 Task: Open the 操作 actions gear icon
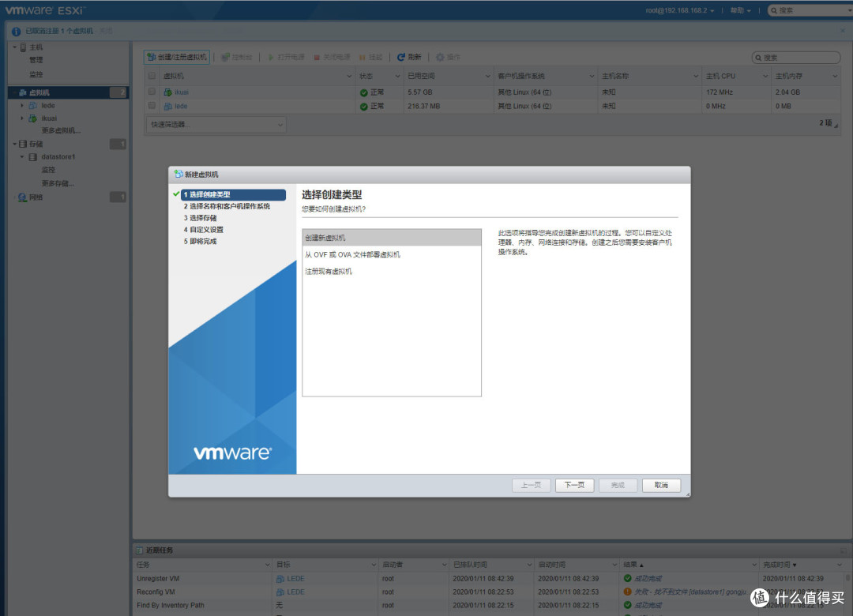coord(442,56)
